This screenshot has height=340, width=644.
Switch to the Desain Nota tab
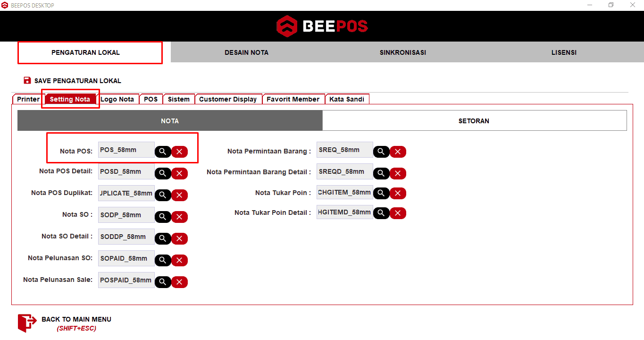pos(246,52)
